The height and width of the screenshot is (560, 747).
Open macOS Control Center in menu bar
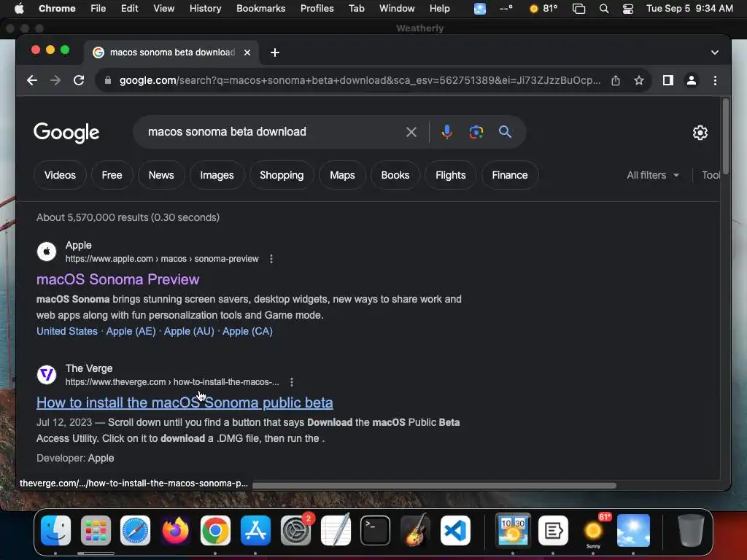point(628,9)
